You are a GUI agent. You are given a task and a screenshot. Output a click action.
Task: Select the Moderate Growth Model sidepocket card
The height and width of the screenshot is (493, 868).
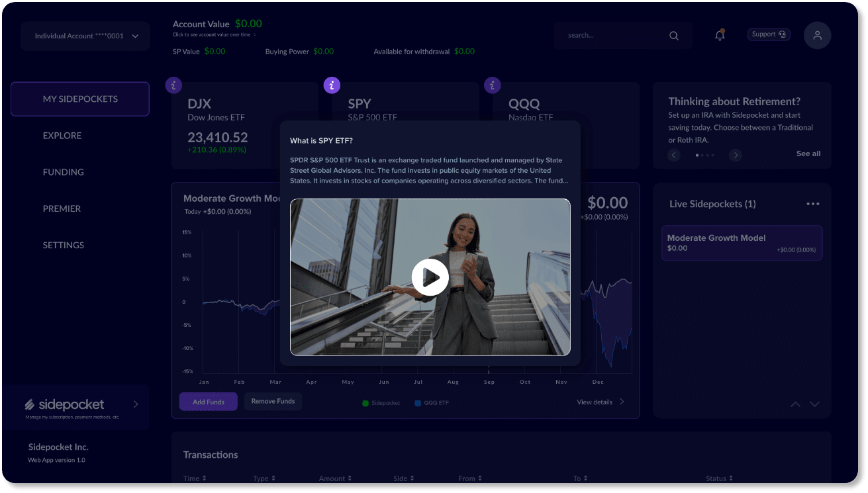[742, 243]
